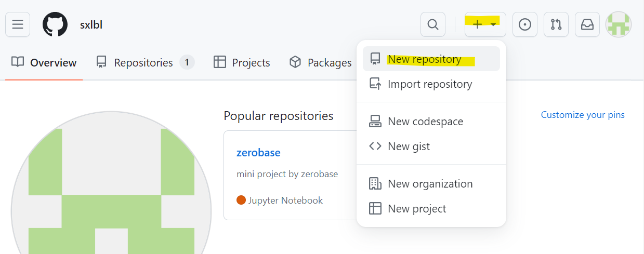The image size is (644, 254).
Task: Open the zerobase repository link
Action: point(258,153)
